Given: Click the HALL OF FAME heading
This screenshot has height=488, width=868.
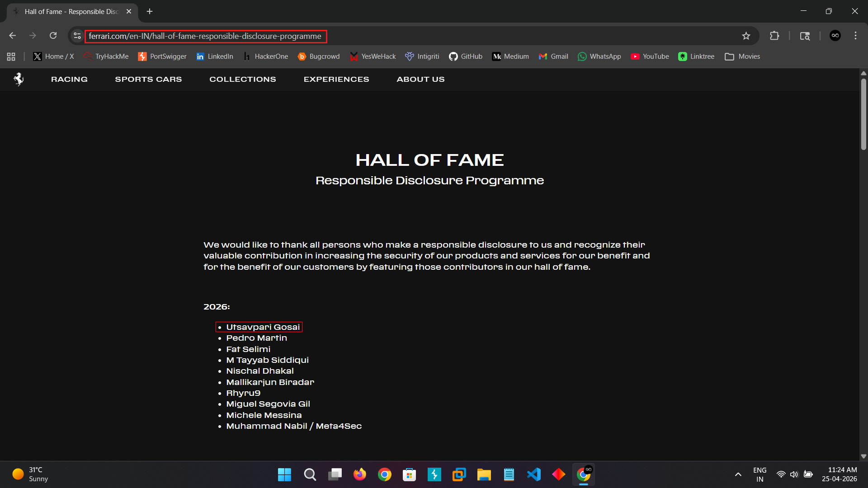Looking at the screenshot, I should tap(429, 160).
